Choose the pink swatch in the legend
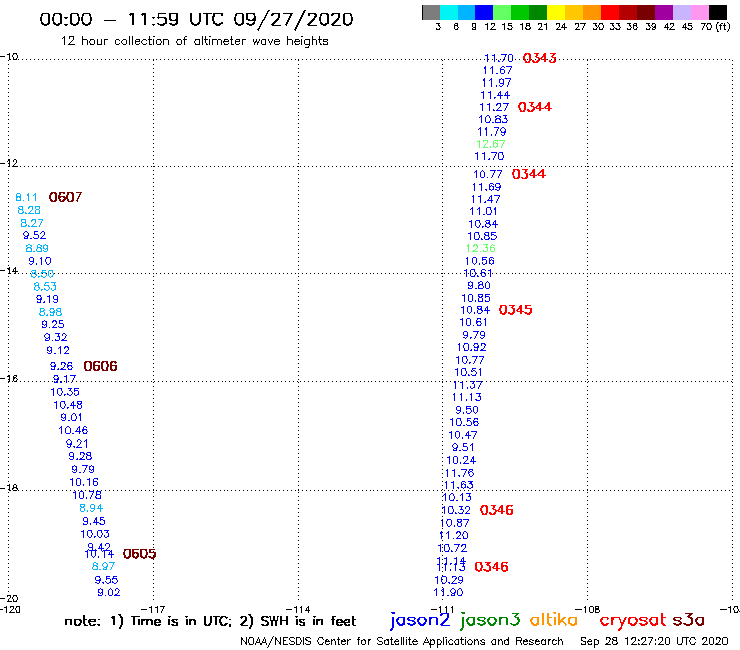This screenshot has width=740, height=650. point(699,12)
